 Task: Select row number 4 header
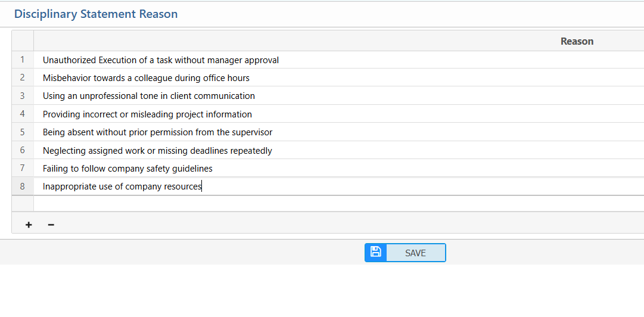(x=23, y=114)
